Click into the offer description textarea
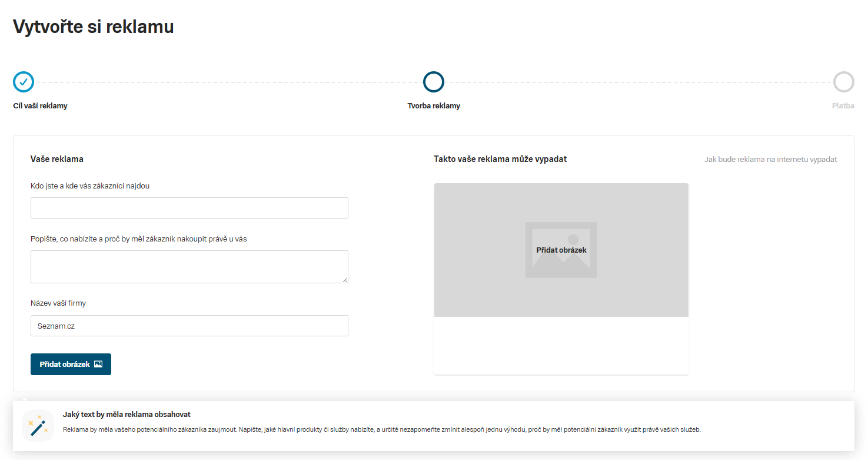The image size is (868, 460). click(189, 266)
